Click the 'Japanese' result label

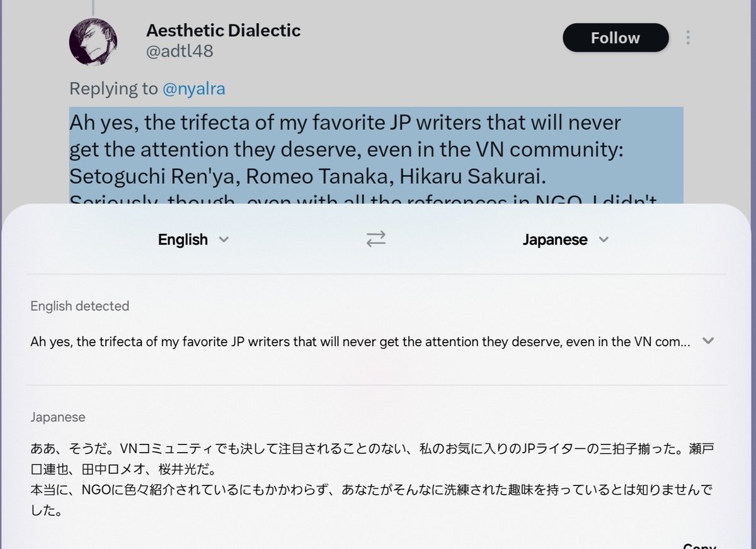tap(58, 417)
